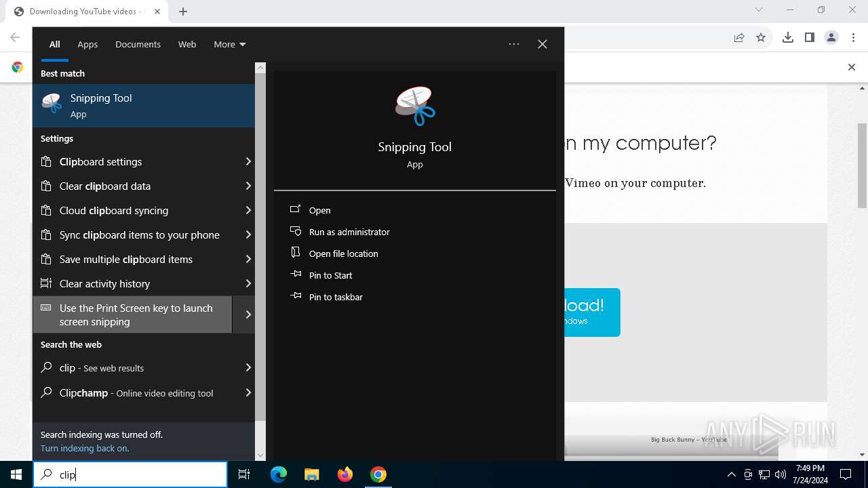
Task: Click the magnifier icon beside Clipchamp
Action: 46,392
